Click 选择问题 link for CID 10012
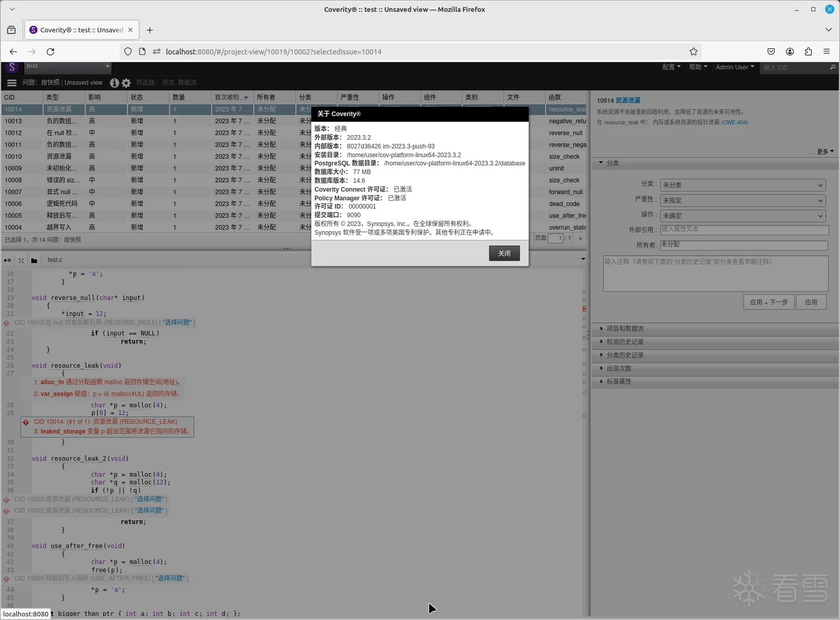The width and height of the screenshot is (840, 620). [178, 323]
